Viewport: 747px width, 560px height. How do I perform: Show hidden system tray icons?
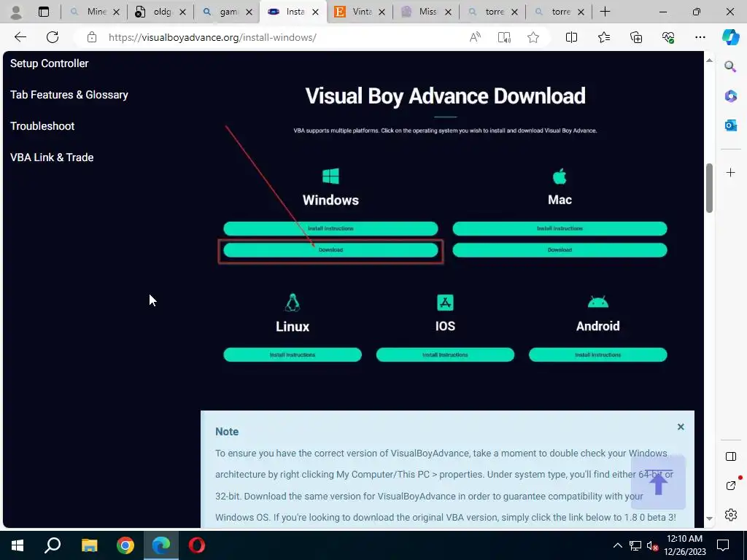click(617, 545)
